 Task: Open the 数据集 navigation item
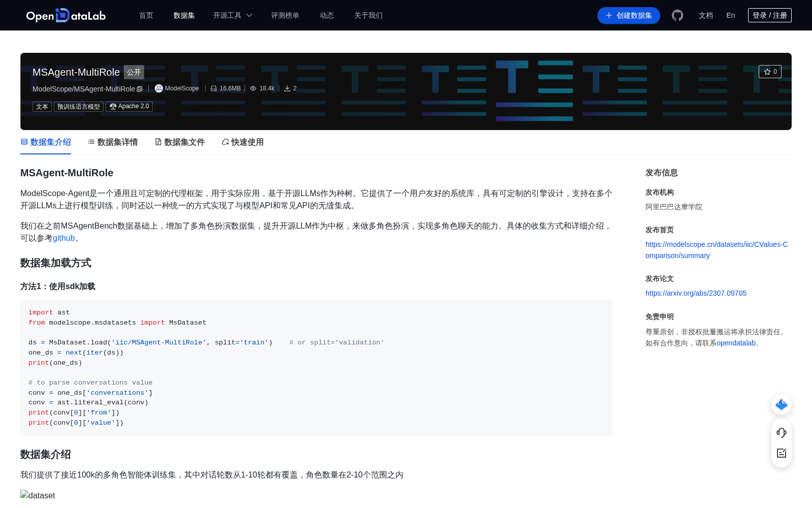184,15
